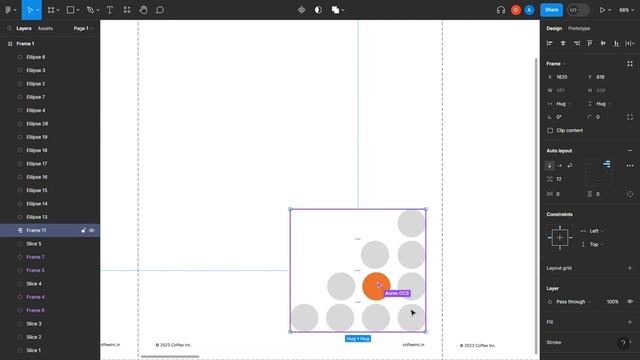
Task: Click independent corners icon
Action: (630, 117)
